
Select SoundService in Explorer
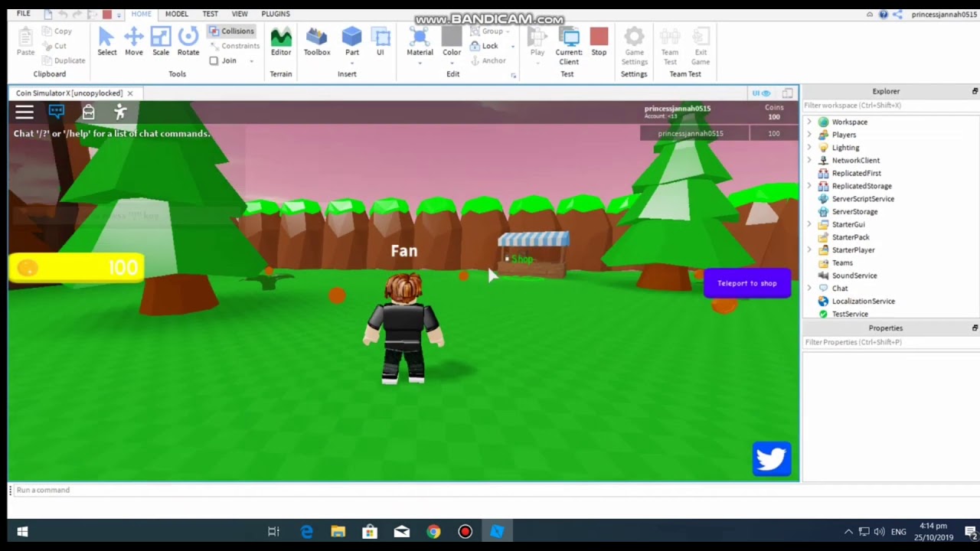pos(854,275)
